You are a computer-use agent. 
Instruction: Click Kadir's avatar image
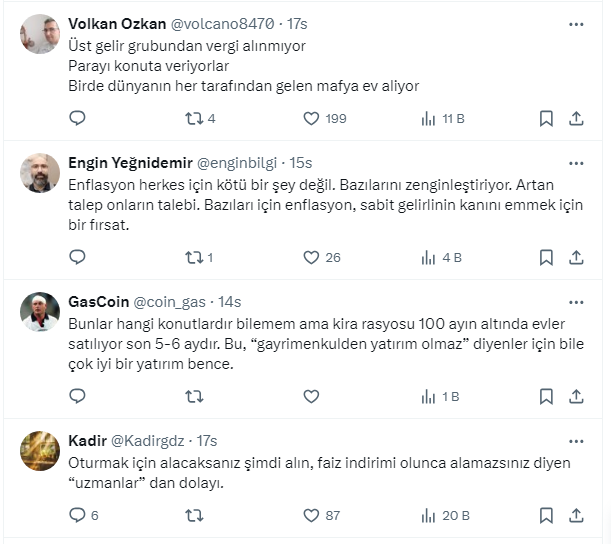pos(40,450)
